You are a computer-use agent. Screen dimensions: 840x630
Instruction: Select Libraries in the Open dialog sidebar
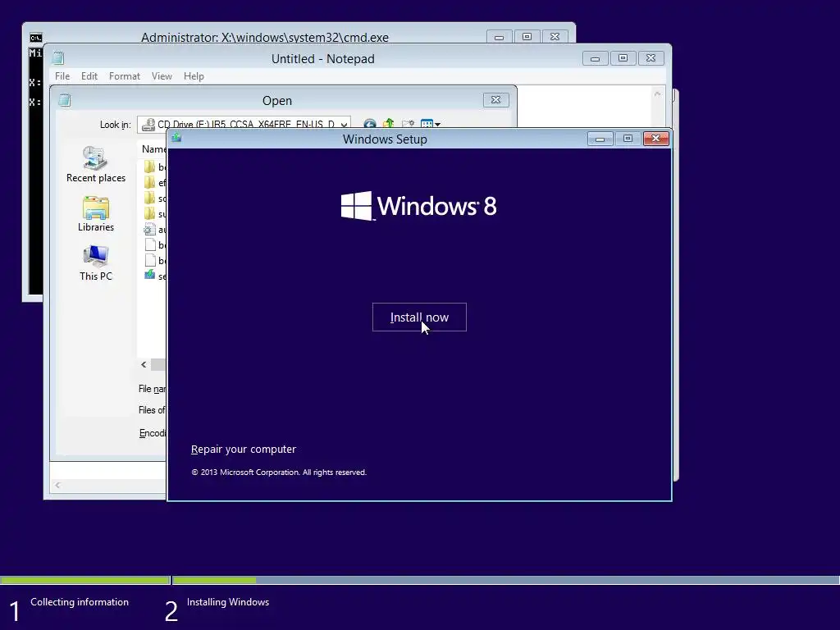click(96, 214)
